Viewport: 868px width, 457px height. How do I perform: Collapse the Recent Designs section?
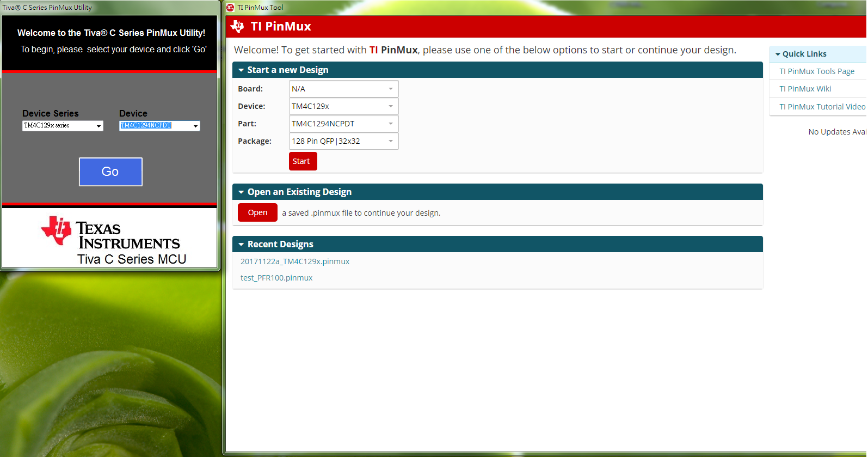[241, 245]
